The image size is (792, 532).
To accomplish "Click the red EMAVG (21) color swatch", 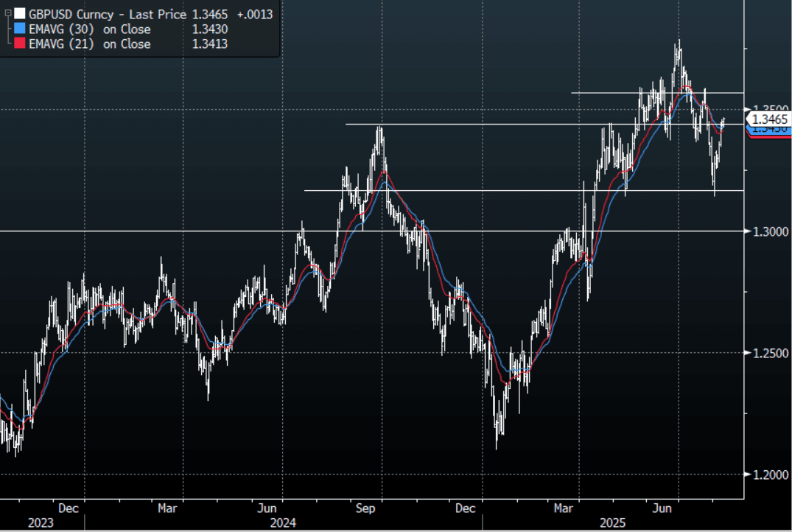I will [20, 43].
